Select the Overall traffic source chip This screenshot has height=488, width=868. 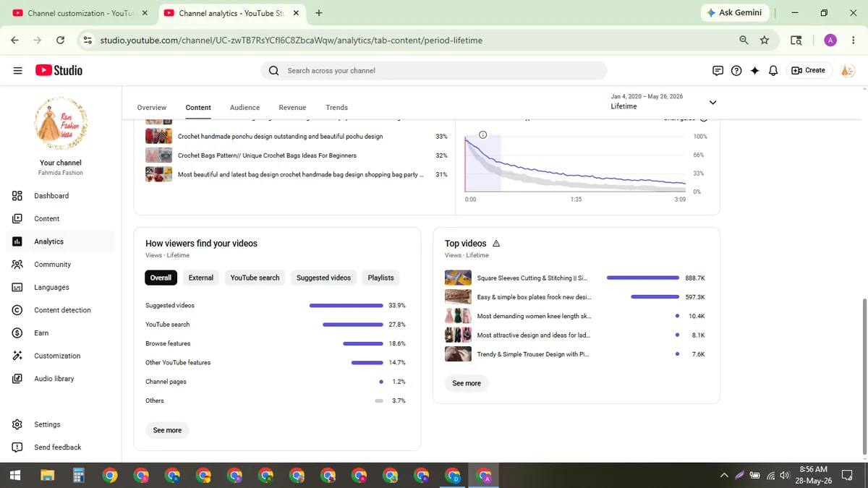[x=161, y=278]
